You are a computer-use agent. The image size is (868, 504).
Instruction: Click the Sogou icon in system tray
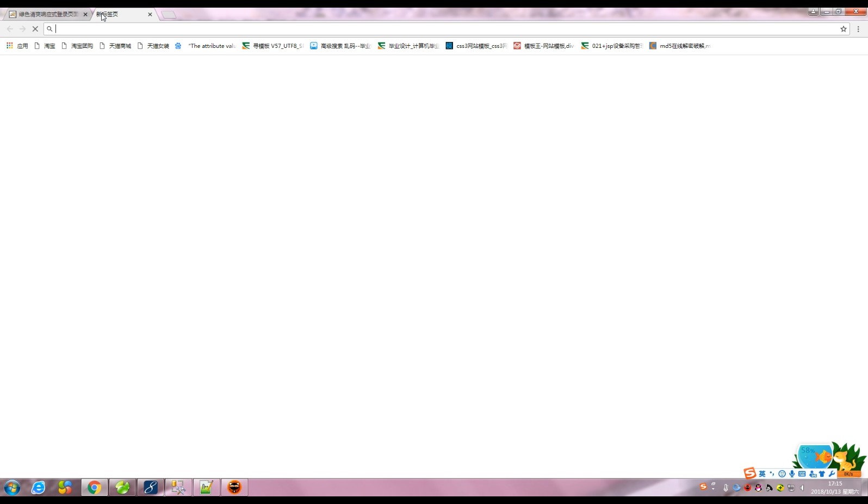click(x=703, y=487)
